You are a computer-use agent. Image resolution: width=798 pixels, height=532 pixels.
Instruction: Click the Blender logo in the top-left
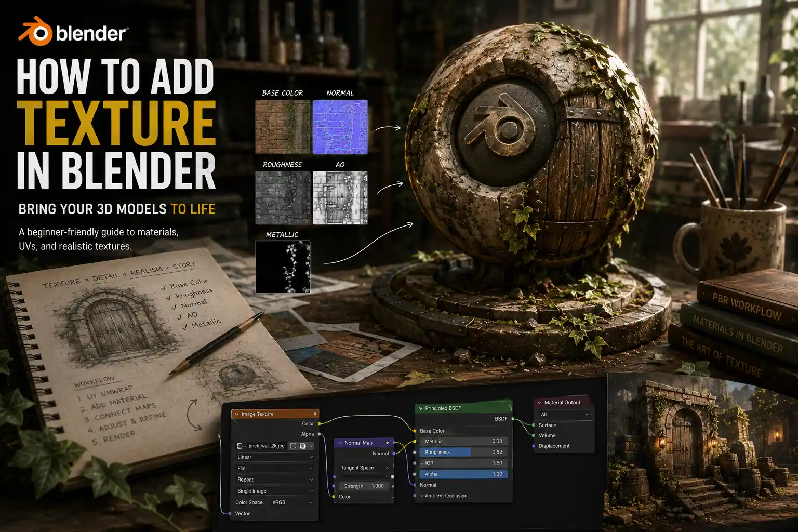tap(72, 32)
